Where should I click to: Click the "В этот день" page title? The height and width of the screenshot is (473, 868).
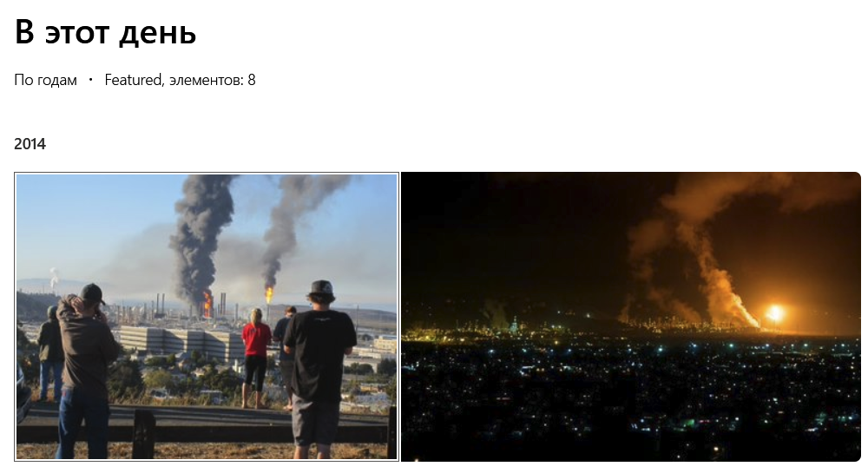(105, 32)
